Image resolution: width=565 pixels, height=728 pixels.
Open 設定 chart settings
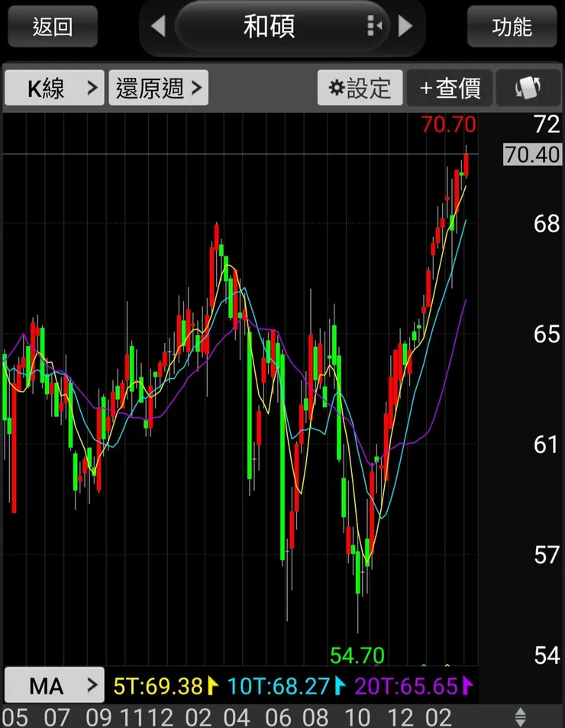pyautogui.click(x=360, y=88)
